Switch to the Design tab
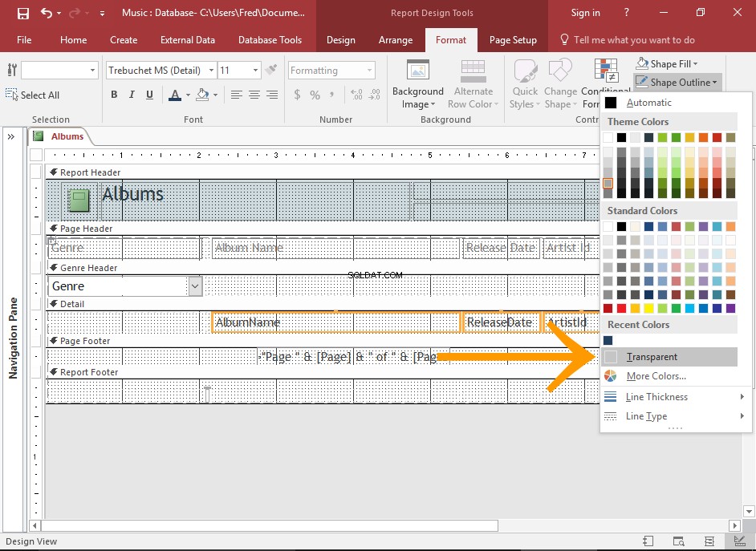The height and width of the screenshot is (551, 756). (341, 40)
